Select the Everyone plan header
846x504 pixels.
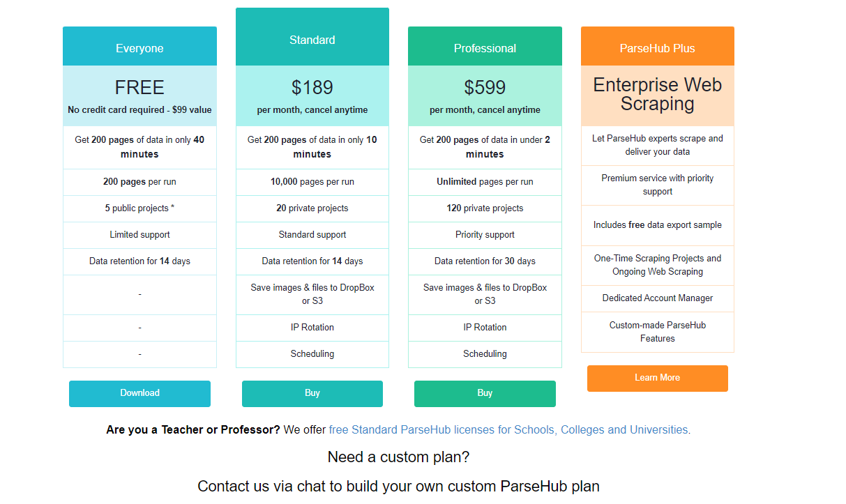pyautogui.click(x=139, y=48)
